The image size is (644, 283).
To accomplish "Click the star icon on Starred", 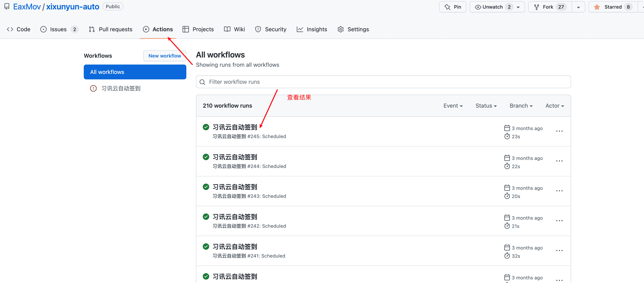I will click(597, 7).
